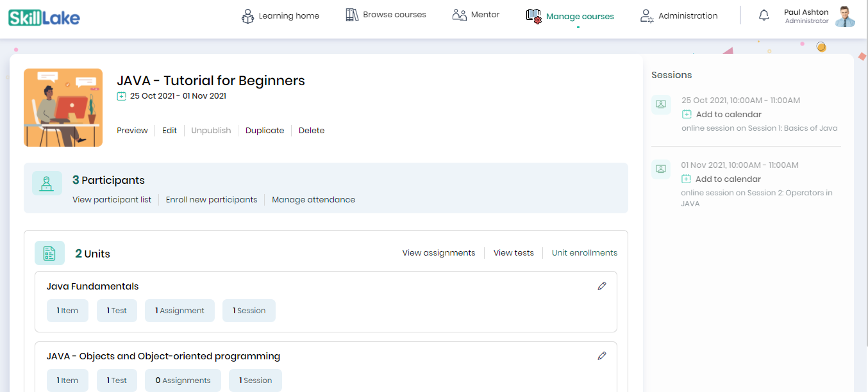Click 1 Session badge under Java Fundamentals
Viewport: 868px width, 392px height.
pos(249,311)
